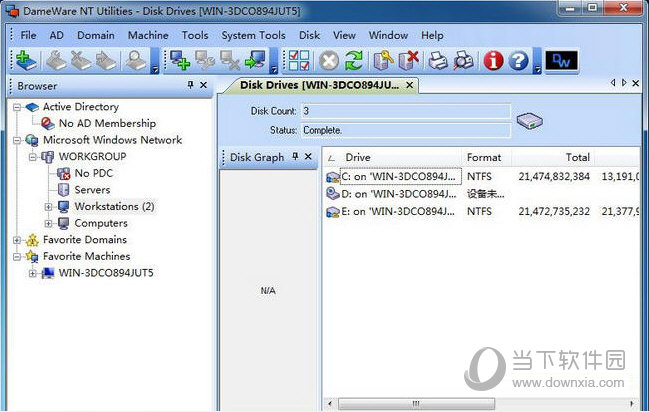Close the Disk Graph pane
This screenshot has height=412, width=649.
(x=308, y=156)
